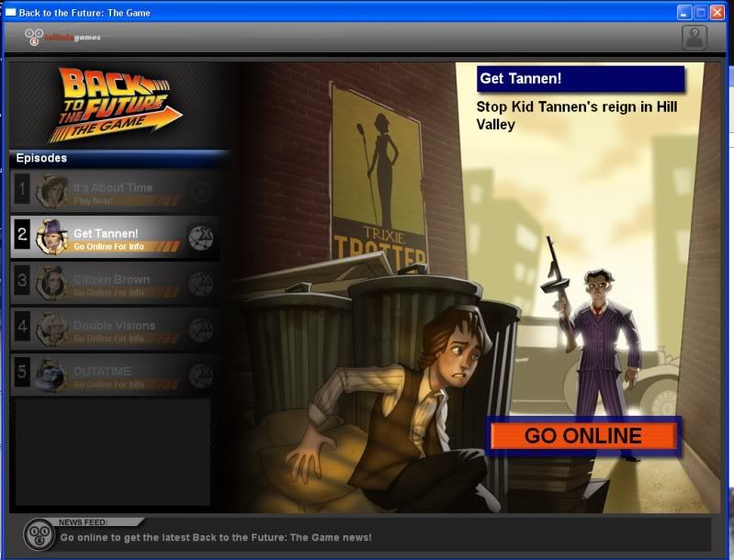Select episode 3 Citizen Brown
This screenshot has height=560, width=734.
[x=115, y=283]
